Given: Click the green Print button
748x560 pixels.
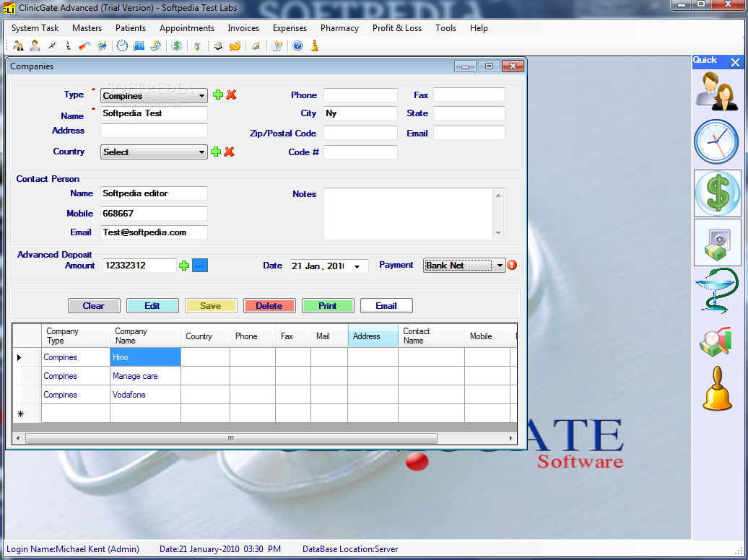Looking at the screenshot, I should [329, 306].
